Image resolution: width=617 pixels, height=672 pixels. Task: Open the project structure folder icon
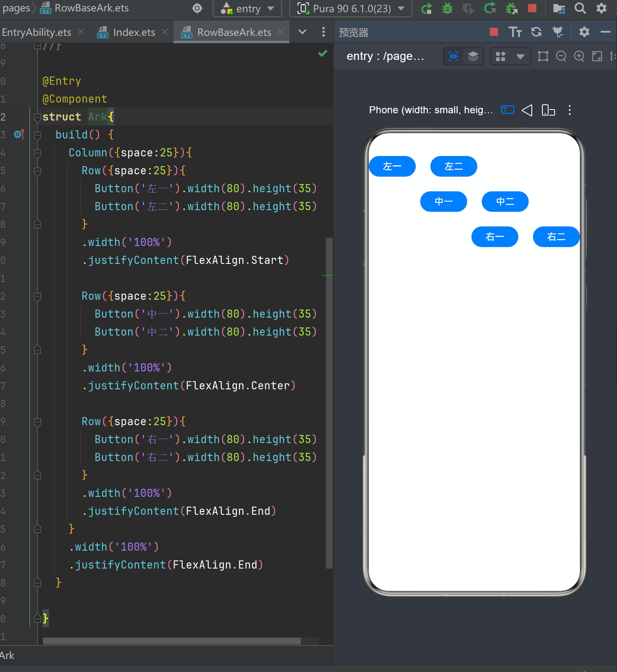tap(559, 9)
